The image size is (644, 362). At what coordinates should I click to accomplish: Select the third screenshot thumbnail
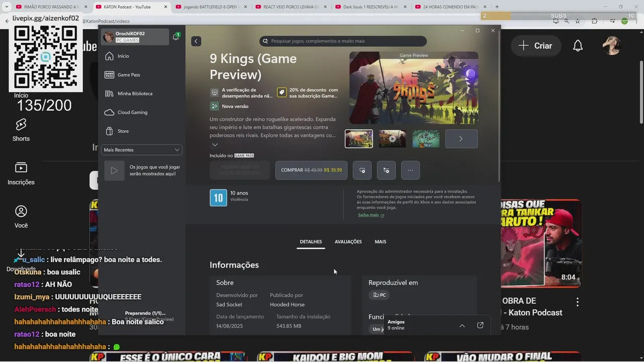pyautogui.click(x=426, y=139)
